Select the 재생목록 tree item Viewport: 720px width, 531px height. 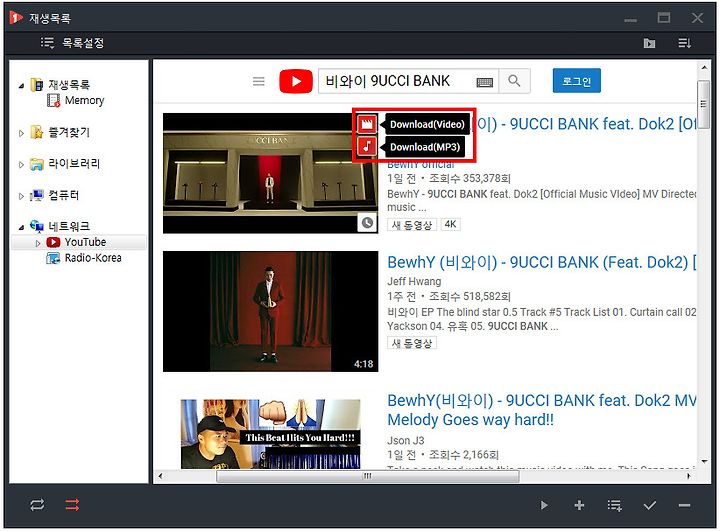click(x=69, y=85)
